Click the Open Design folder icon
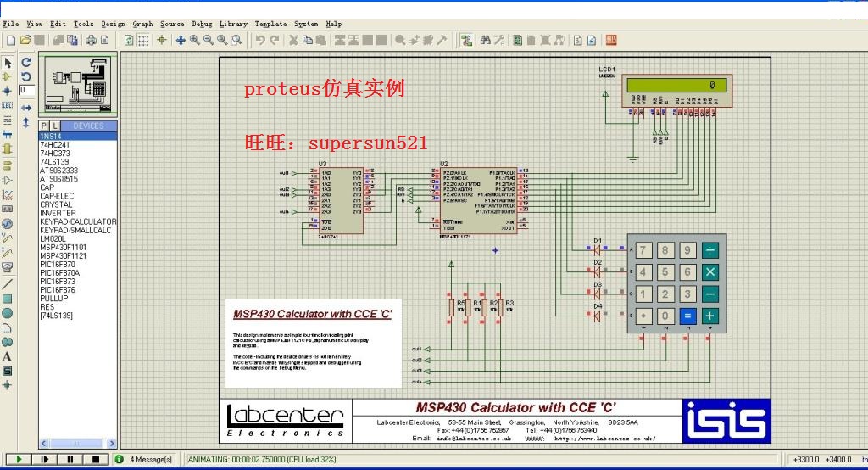The image size is (868, 470). (25, 40)
